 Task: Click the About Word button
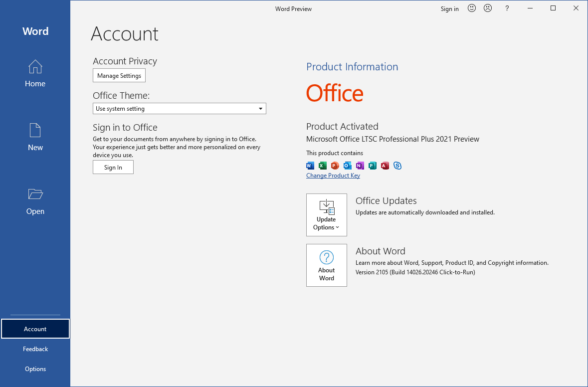point(326,265)
